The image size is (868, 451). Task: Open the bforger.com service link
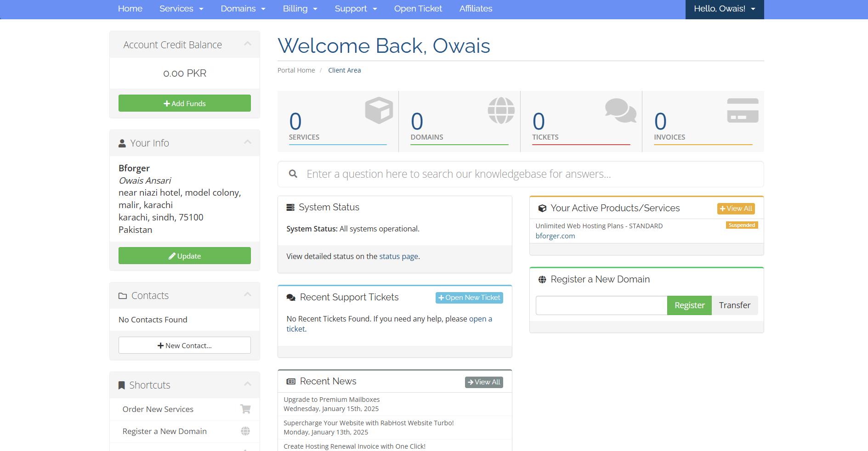coord(555,236)
